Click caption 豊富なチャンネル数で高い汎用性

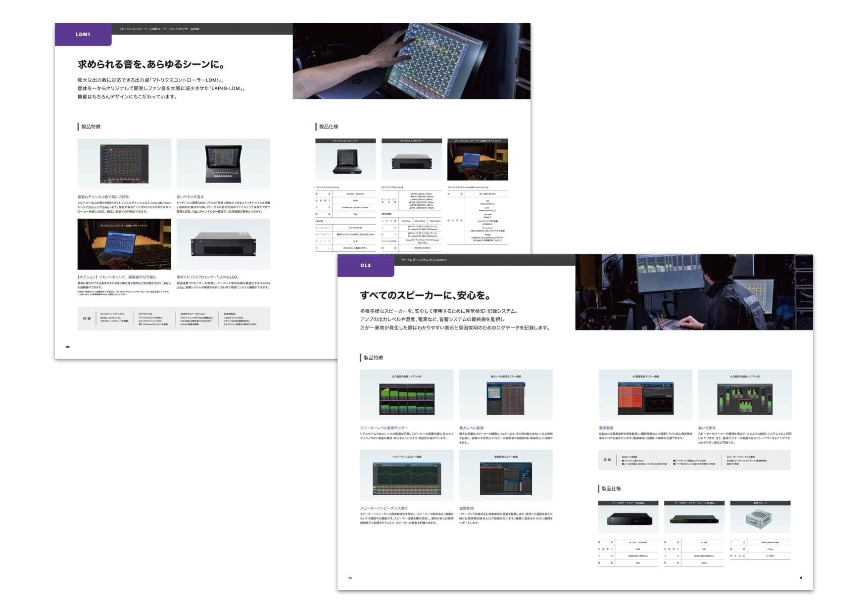coord(103,197)
